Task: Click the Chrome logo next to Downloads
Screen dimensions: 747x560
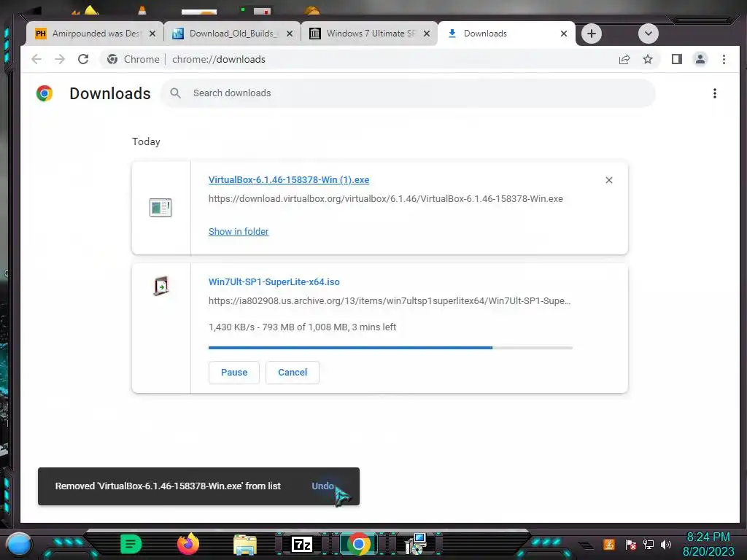Action: [x=44, y=93]
